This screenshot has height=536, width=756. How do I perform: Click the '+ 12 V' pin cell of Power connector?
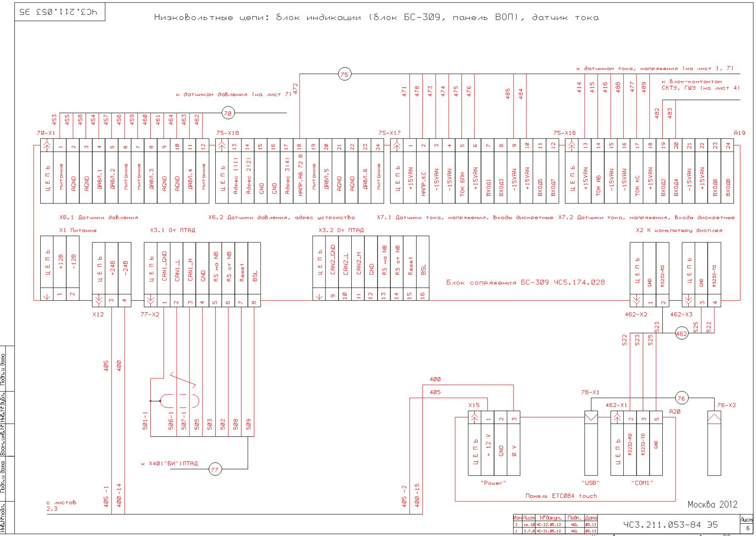click(x=488, y=449)
